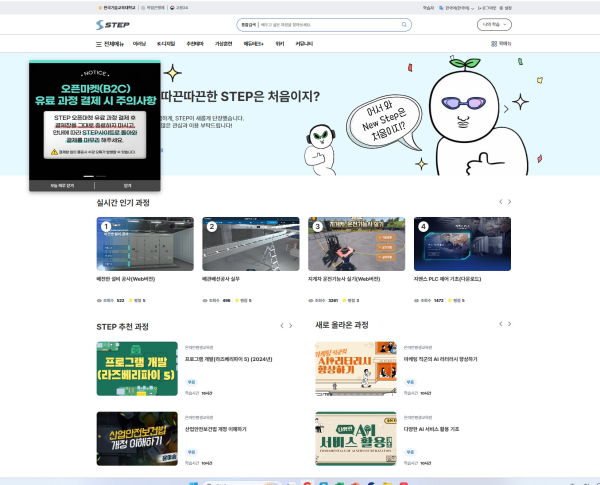Show previous items in 실시간 인기 과정
Screen dimensions: 600x485
pos(501,202)
